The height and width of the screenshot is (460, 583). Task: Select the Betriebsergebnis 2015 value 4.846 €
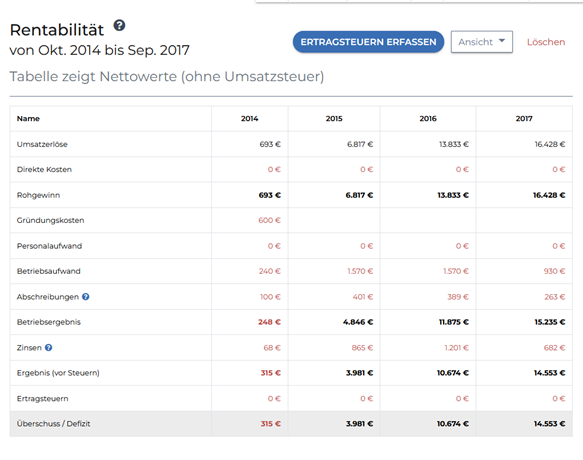[x=358, y=322]
